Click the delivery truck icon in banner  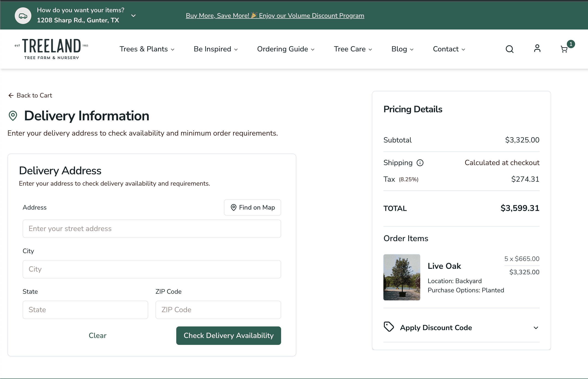(x=23, y=16)
